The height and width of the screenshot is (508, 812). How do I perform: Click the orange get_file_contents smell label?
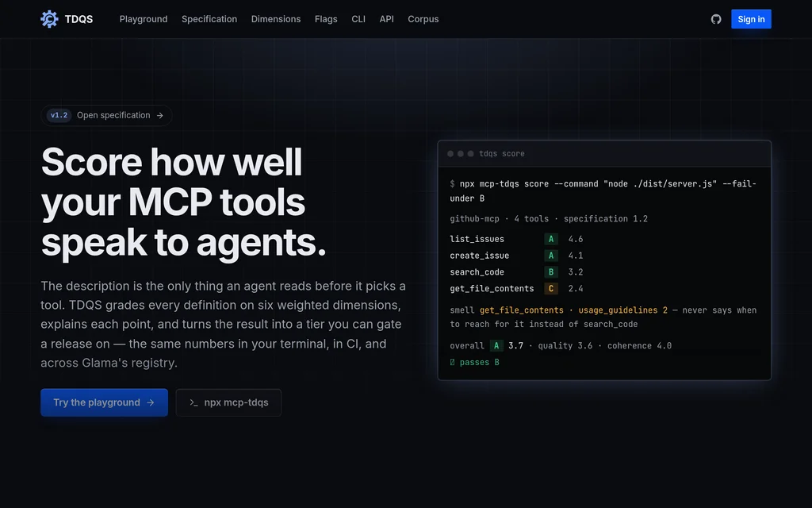(x=522, y=310)
